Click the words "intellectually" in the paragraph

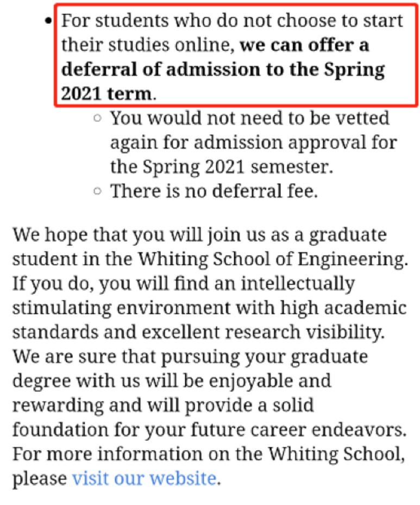click(x=298, y=283)
